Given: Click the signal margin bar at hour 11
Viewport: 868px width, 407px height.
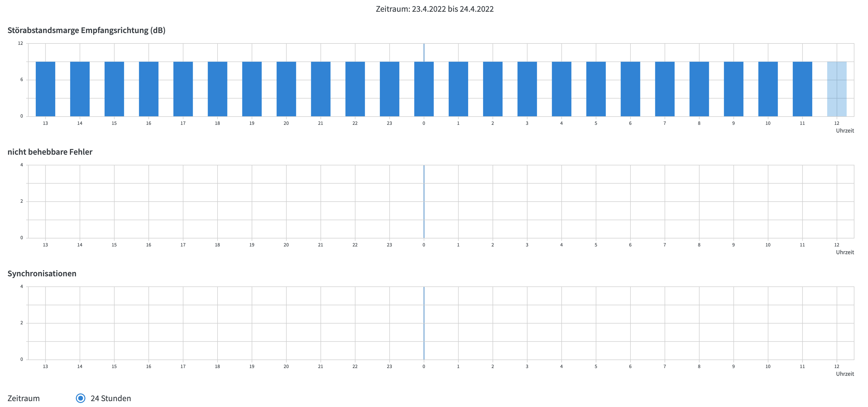Looking at the screenshot, I should (802, 89).
